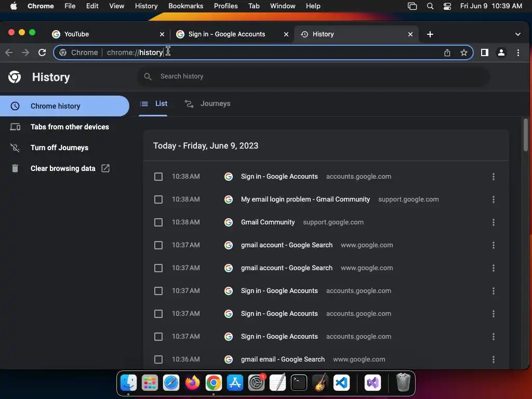Bookmark this page with the star icon
Image resolution: width=532 pixels, height=399 pixels.
pyautogui.click(x=464, y=52)
